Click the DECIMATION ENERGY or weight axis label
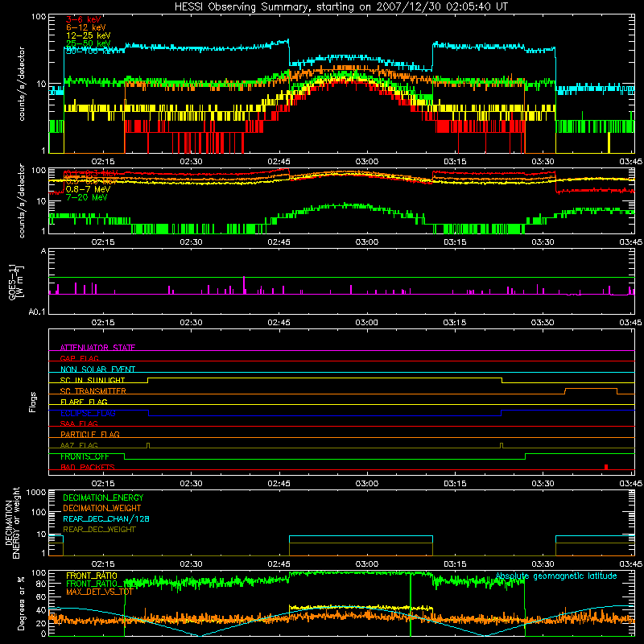This screenshot has width=644, height=644. click(x=12, y=523)
